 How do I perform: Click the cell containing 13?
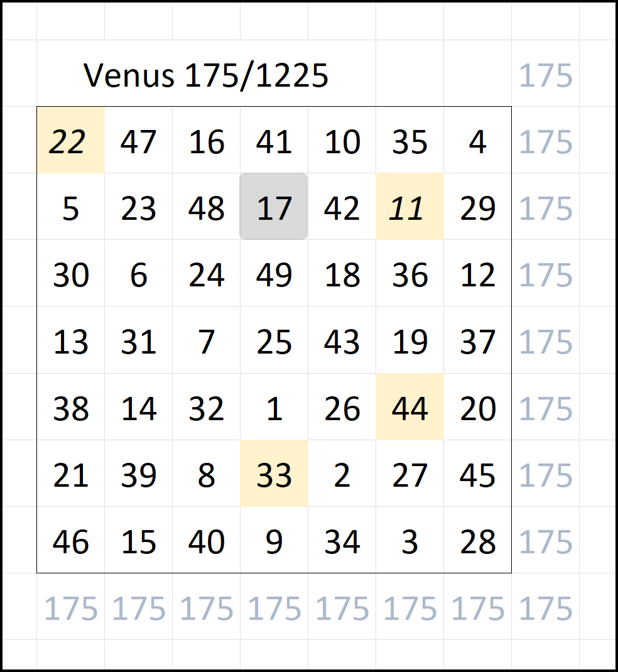tap(70, 342)
